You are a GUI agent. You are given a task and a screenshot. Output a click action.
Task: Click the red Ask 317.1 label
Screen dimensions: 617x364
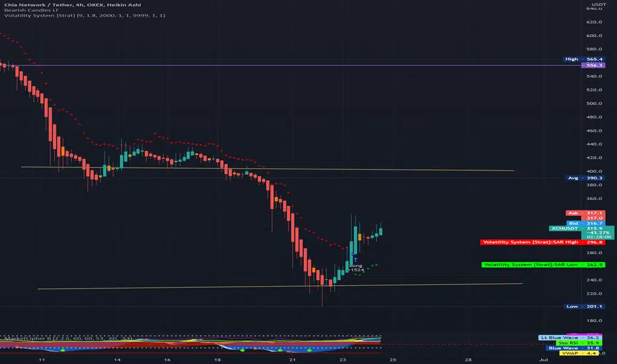pyautogui.click(x=585, y=213)
